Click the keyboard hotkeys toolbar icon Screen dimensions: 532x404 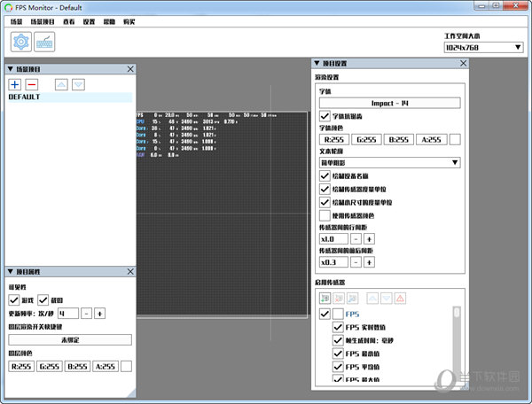[44, 42]
